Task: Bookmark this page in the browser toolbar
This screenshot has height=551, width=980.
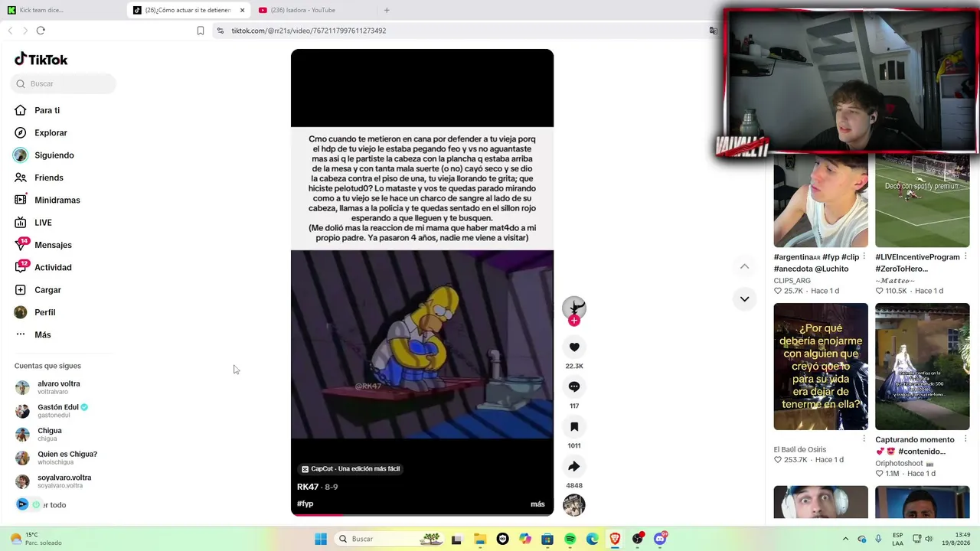Action: pyautogui.click(x=201, y=31)
